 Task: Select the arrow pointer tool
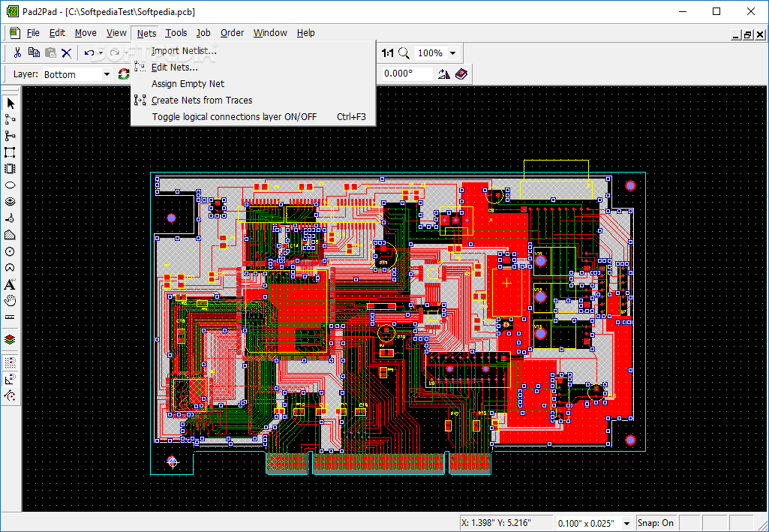(11, 103)
